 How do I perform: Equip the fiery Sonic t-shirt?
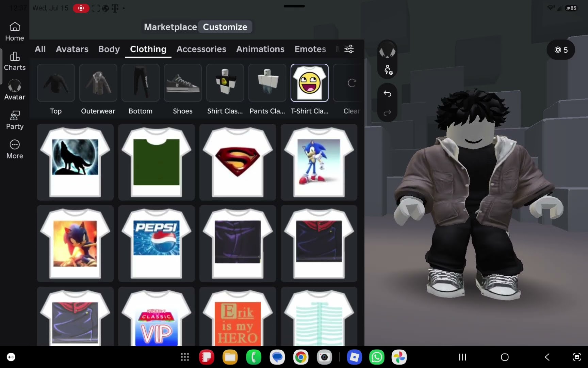[75, 243]
